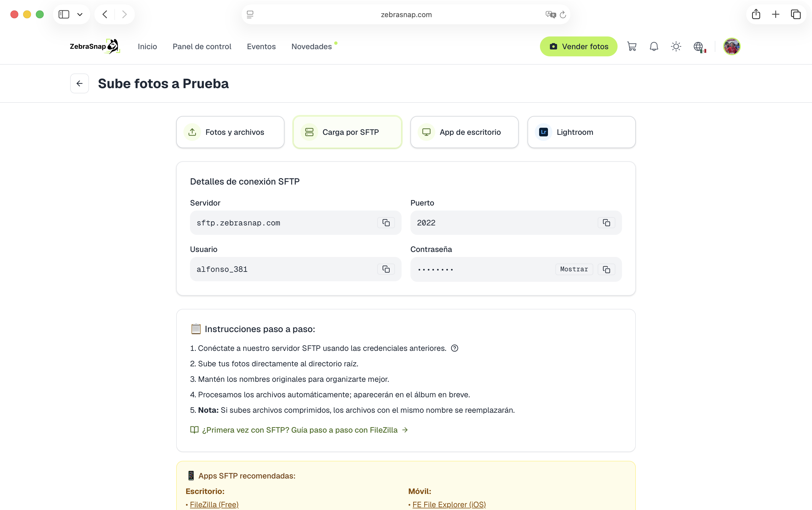The height and width of the screenshot is (510, 812).
Task: Open the shopping cart
Action: tap(632, 46)
